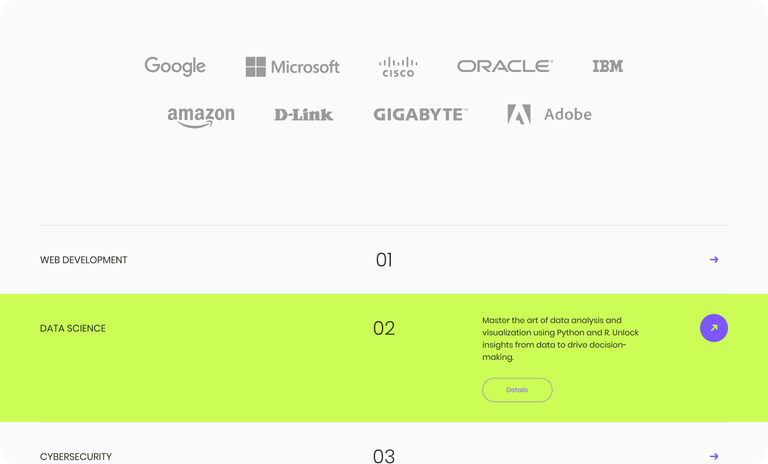The width and height of the screenshot is (768, 464).
Task: Click the Oracle logo
Action: (x=505, y=66)
